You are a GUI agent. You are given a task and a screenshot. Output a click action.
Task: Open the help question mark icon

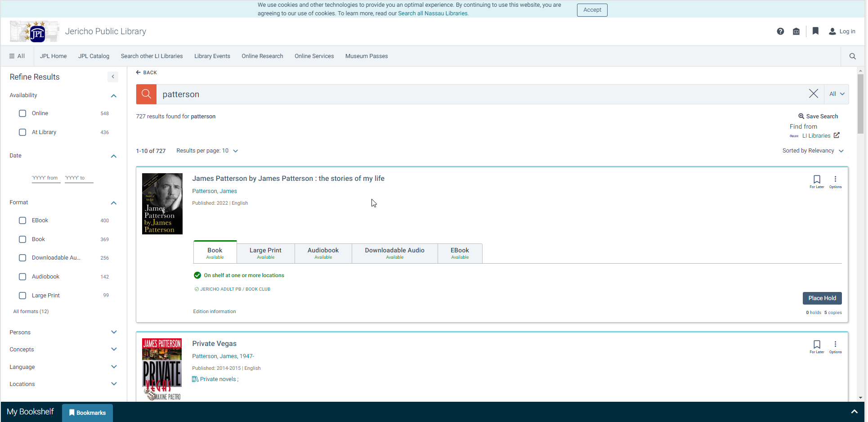point(780,31)
